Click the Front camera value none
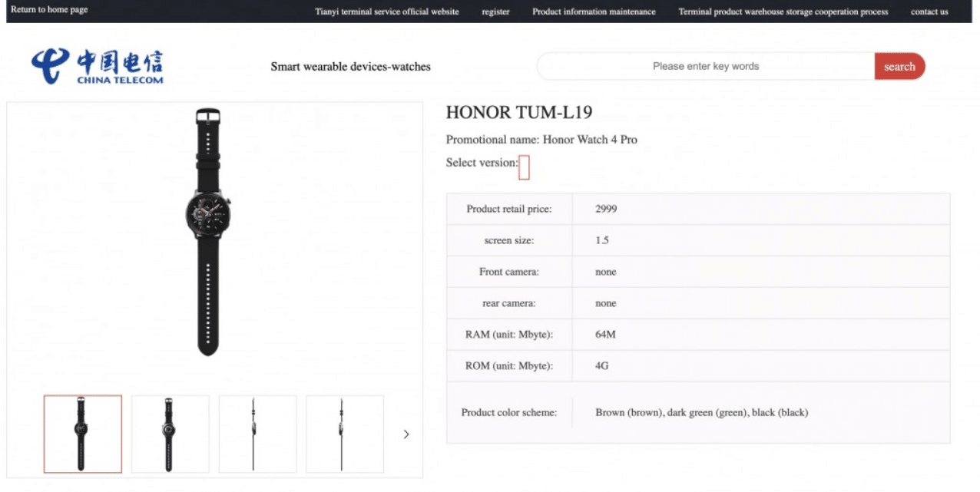The image size is (980, 492). tap(606, 272)
